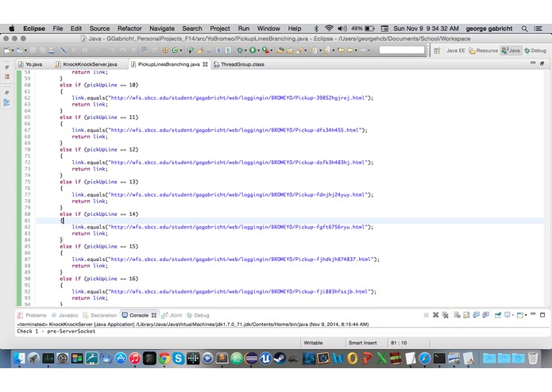Click the New file toolbar icon

click(6, 50)
